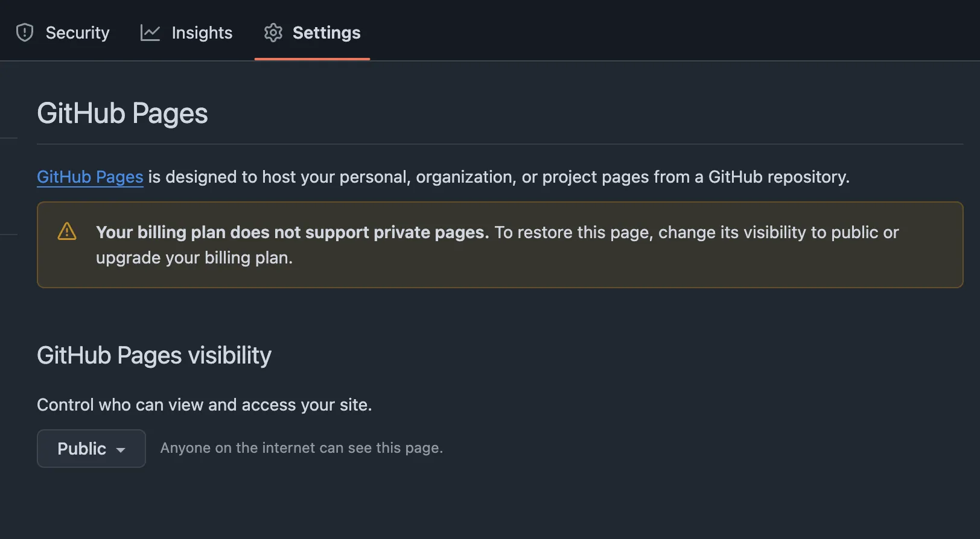Open the Public visibility dropdown
Screen dimensions: 980x539
click(x=91, y=449)
